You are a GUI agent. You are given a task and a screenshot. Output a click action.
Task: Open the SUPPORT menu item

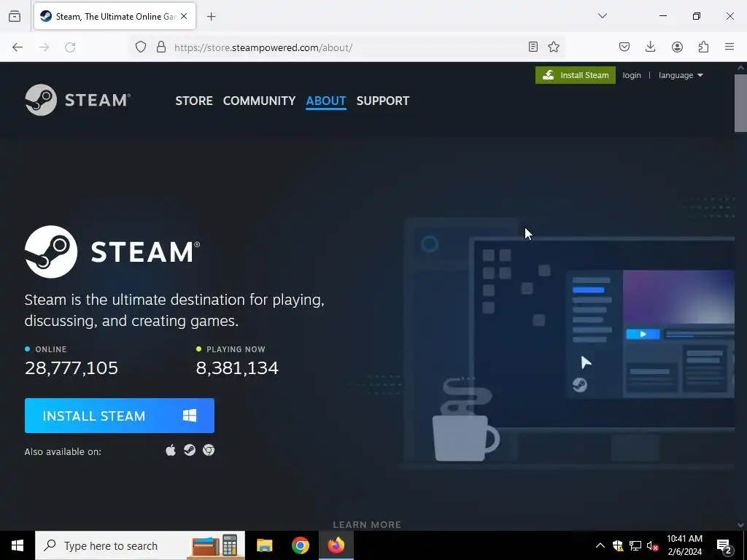point(383,101)
